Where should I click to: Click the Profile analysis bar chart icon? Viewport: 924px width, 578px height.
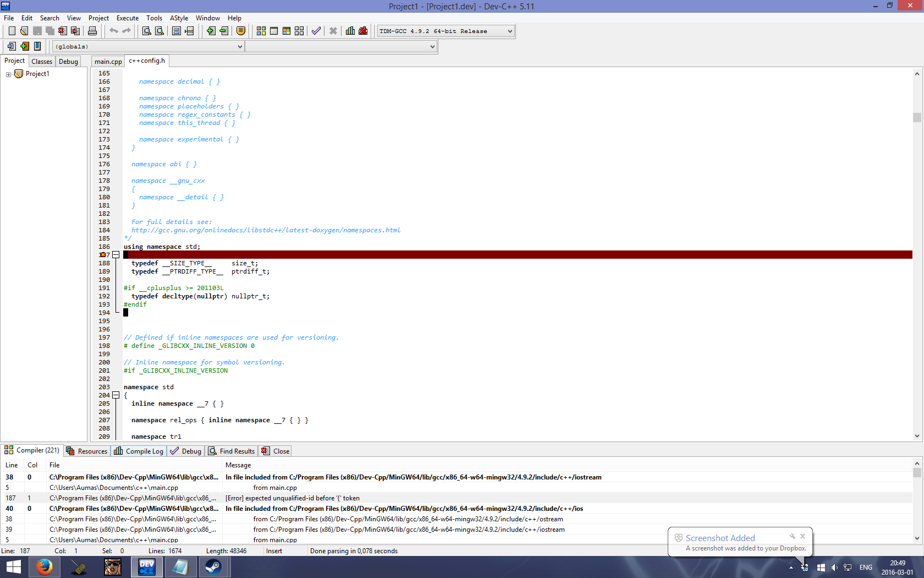click(350, 31)
